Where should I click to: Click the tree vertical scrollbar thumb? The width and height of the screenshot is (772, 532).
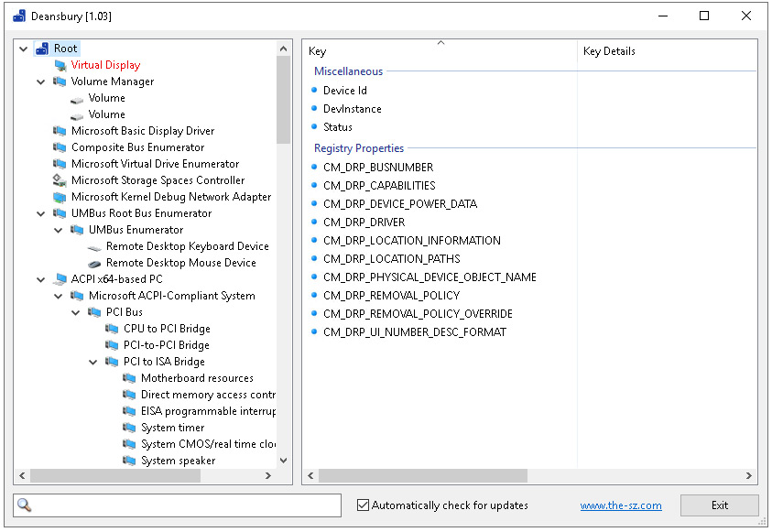(283, 100)
